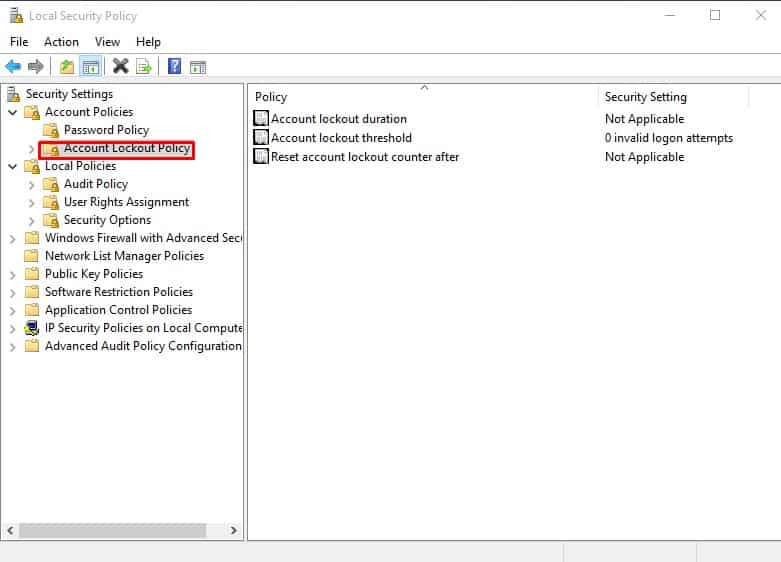Expand the Public Key Policies node
The width and height of the screenshot is (781, 562).
tap(13, 275)
